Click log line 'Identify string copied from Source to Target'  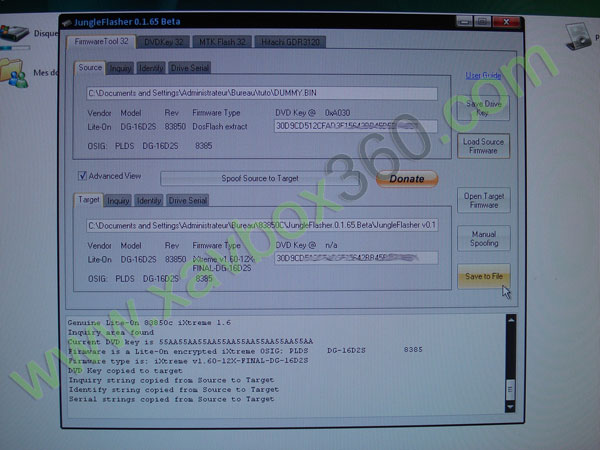click(x=173, y=390)
